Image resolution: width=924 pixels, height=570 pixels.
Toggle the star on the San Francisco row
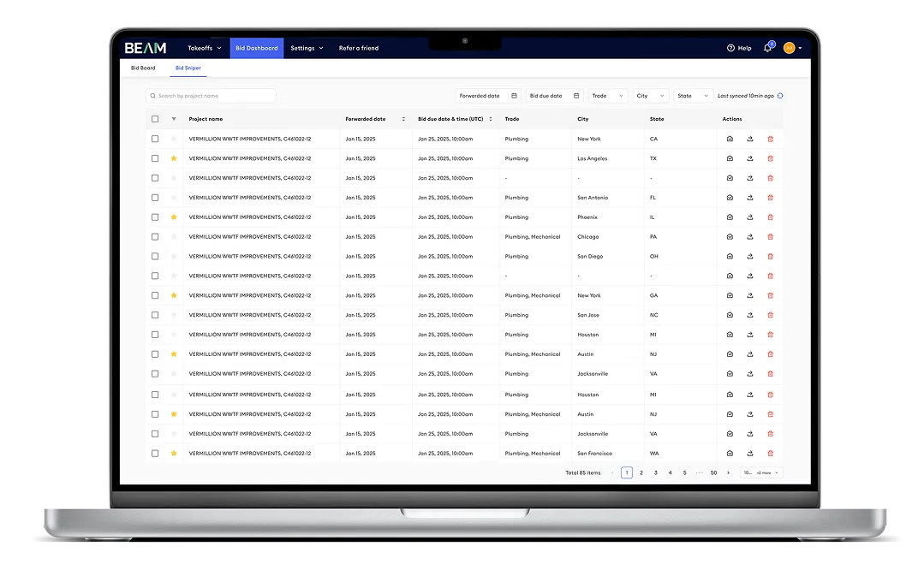coord(174,454)
